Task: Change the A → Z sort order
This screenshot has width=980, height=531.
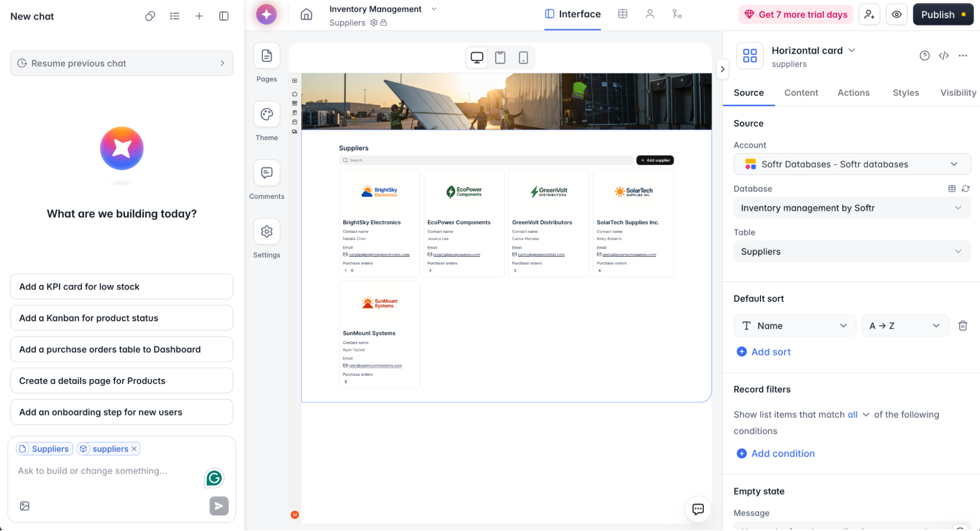Action: click(x=905, y=326)
